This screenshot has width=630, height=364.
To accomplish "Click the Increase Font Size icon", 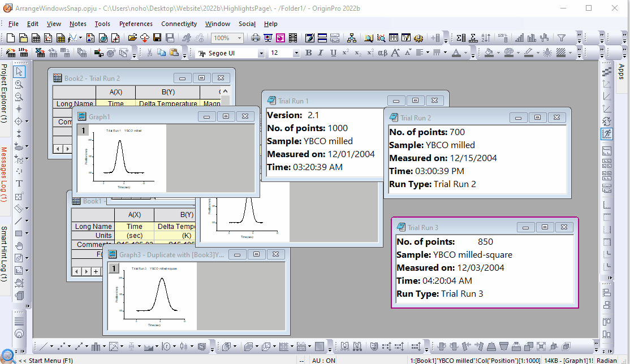I will (395, 53).
